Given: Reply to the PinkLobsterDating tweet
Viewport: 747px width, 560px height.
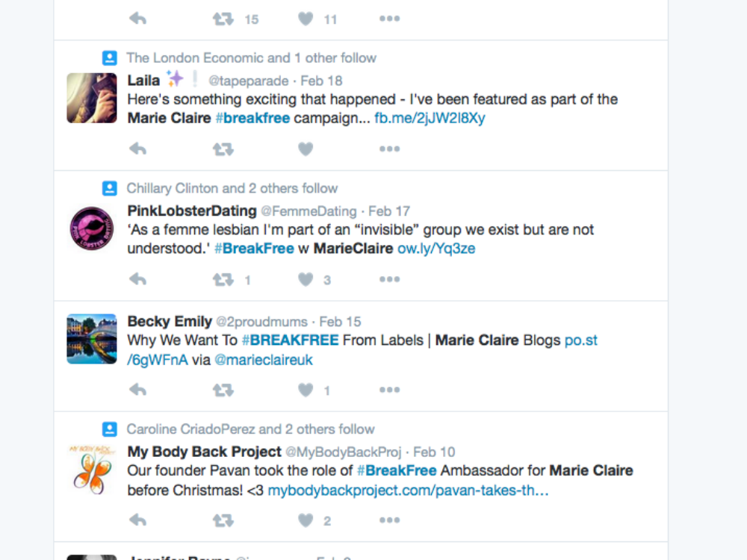Looking at the screenshot, I should (x=137, y=279).
